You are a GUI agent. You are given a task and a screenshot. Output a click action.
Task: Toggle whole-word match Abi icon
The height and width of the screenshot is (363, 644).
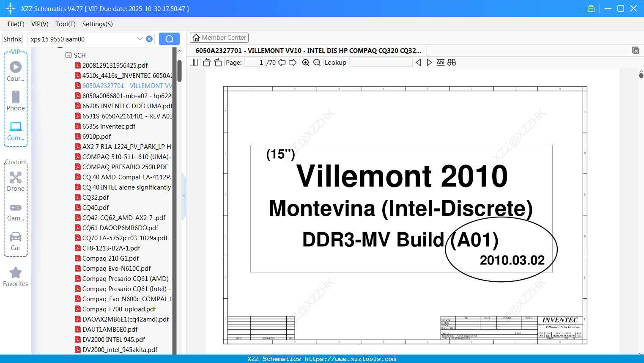click(x=440, y=62)
